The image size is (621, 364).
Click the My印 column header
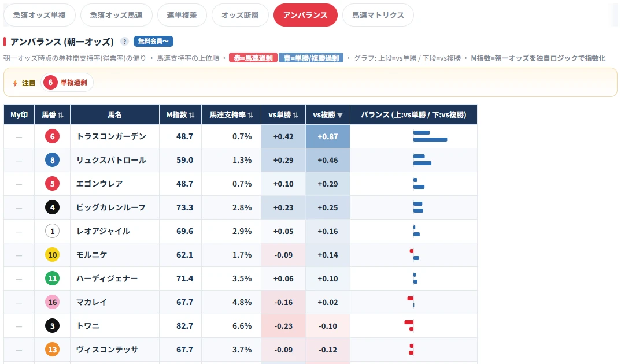(19, 115)
